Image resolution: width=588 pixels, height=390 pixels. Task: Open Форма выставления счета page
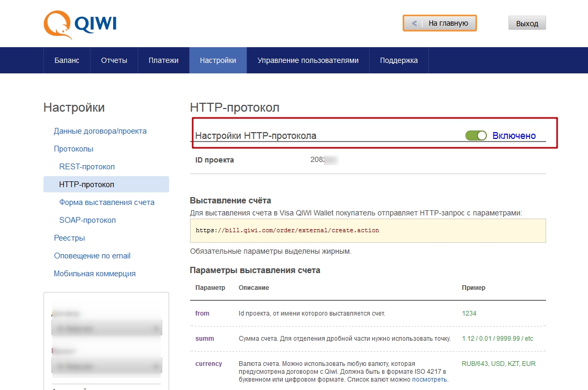point(107,202)
